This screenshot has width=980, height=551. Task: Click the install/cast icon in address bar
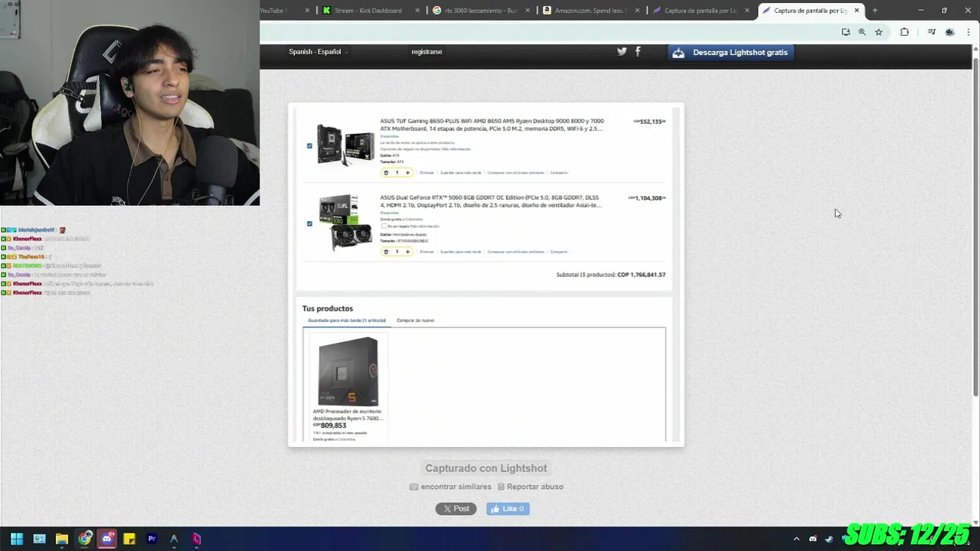click(845, 32)
